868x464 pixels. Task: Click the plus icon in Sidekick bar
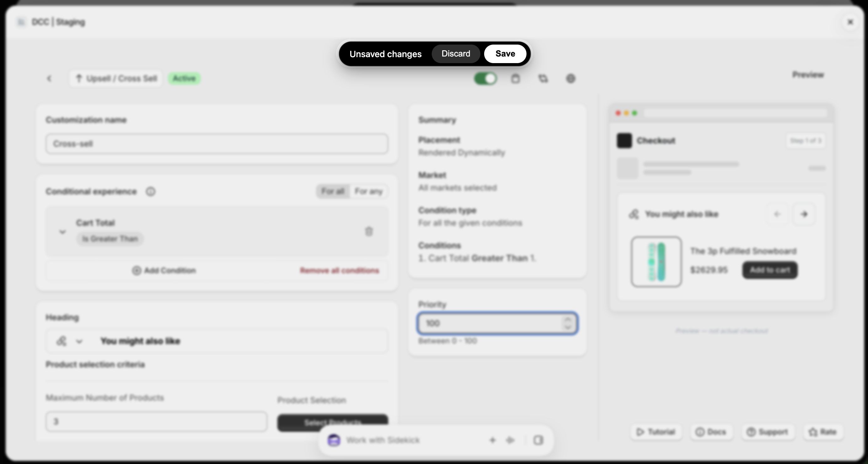pos(493,440)
